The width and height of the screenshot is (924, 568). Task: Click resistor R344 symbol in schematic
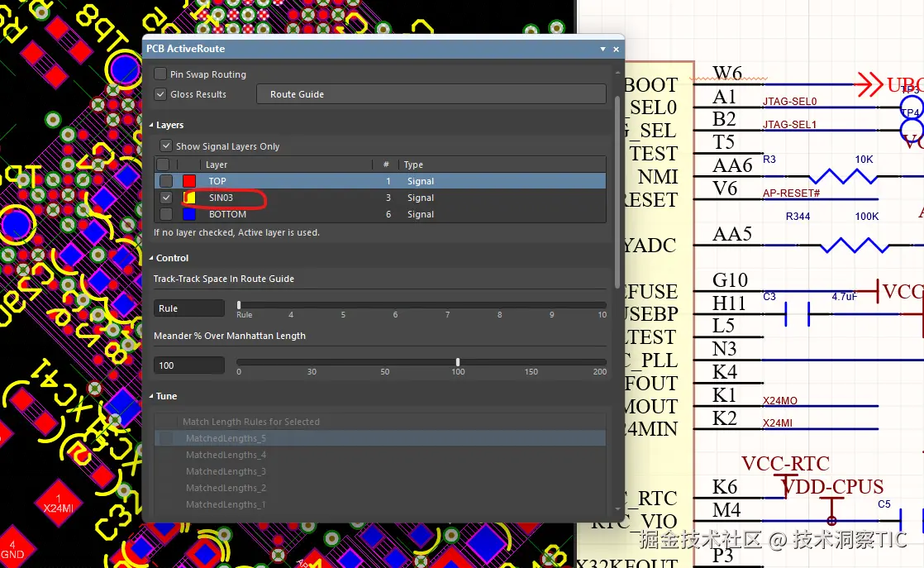point(854,245)
